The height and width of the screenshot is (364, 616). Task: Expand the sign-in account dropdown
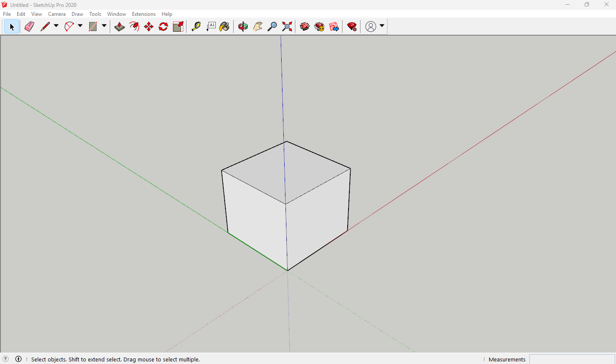[x=381, y=26]
